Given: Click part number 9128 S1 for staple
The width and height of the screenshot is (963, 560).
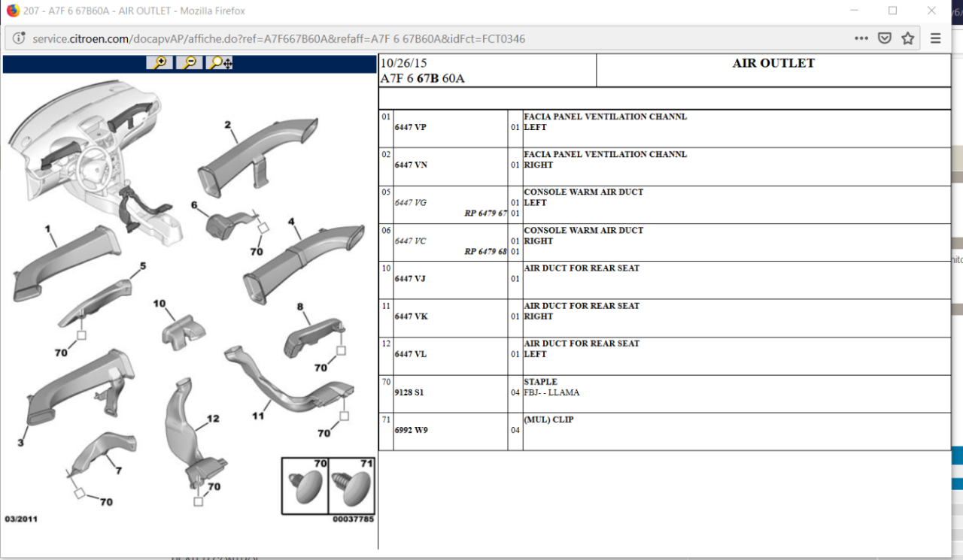Looking at the screenshot, I should pos(410,392).
